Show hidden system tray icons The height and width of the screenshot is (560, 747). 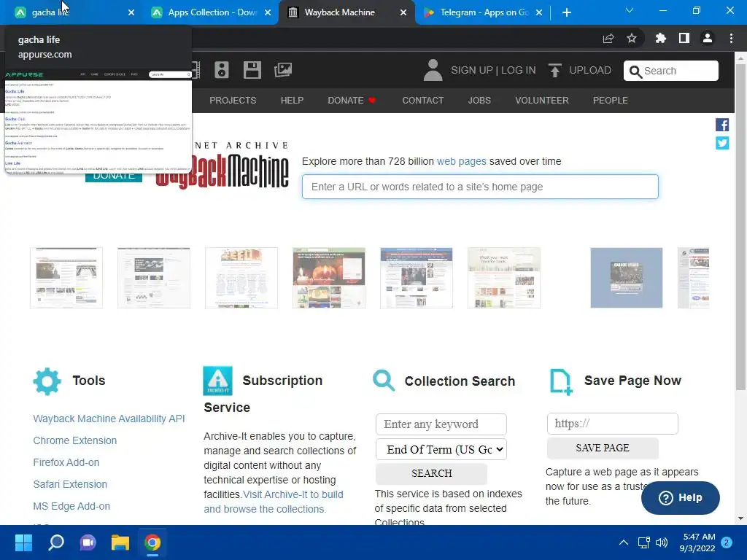point(623,542)
